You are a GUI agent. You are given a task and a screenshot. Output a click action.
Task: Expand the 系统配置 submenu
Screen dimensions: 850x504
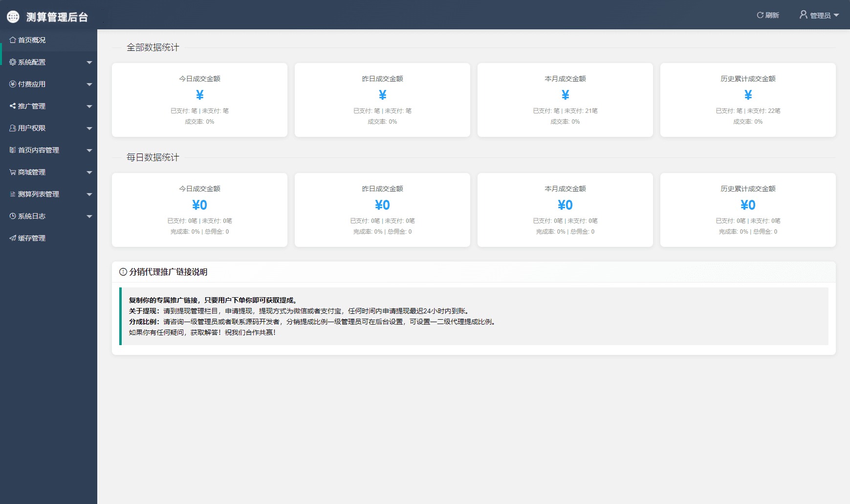[x=89, y=62]
